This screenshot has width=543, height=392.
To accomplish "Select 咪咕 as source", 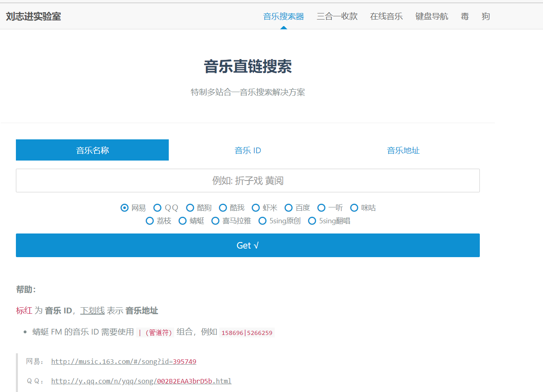I will pos(354,208).
